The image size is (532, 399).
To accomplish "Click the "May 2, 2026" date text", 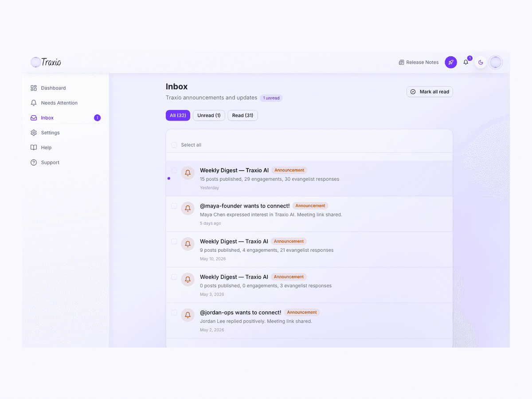I will (x=212, y=330).
